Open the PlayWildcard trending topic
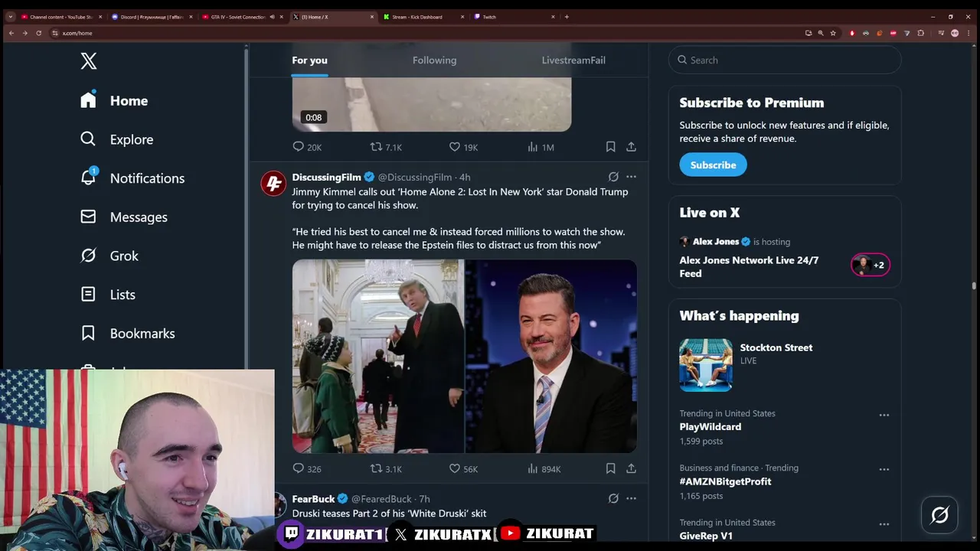Screen dimensions: 980x551 pyautogui.click(x=710, y=427)
